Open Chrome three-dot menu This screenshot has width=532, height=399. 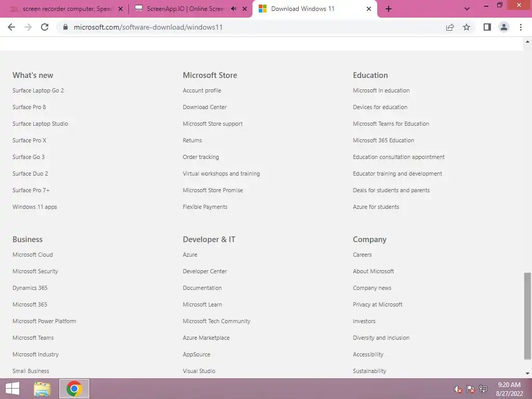tap(521, 27)
